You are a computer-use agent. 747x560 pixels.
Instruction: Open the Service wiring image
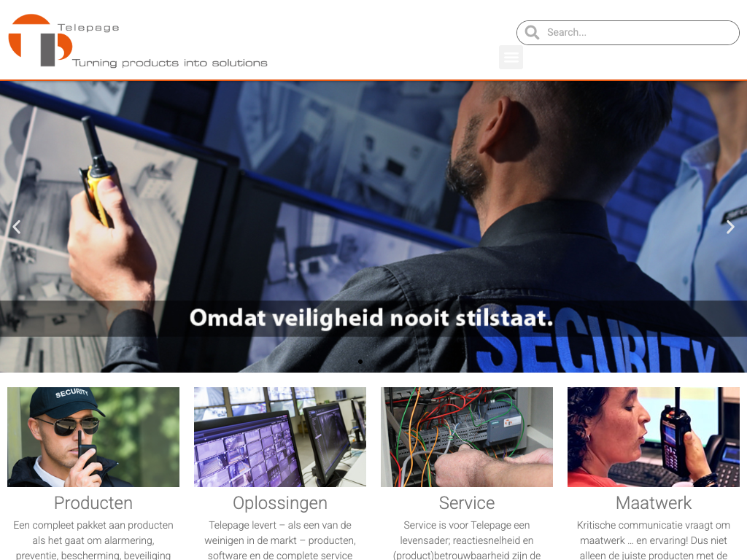coord(467,437)
